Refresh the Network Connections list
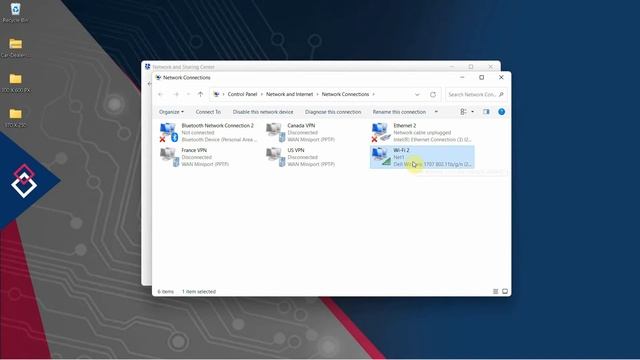This screenshot has width=640, height=360. (433, 94)
